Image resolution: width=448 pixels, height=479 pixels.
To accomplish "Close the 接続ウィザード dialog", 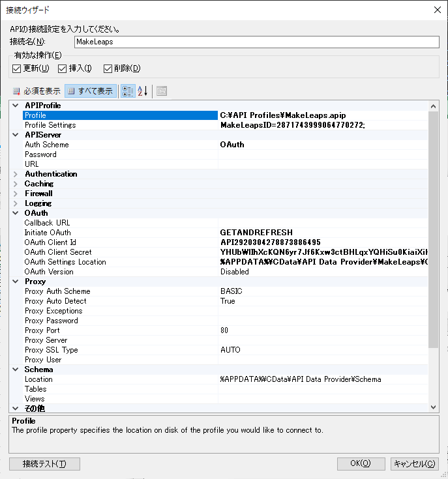I will tap(438, 10).
